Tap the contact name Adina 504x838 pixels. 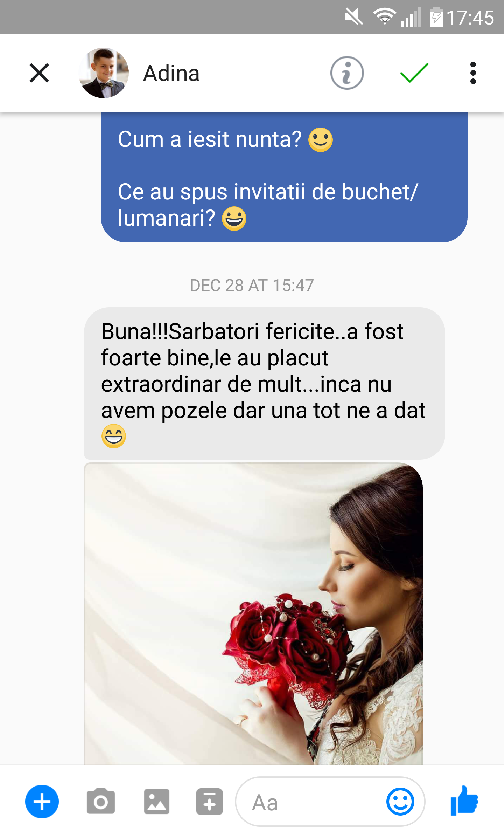pos(171,73)
